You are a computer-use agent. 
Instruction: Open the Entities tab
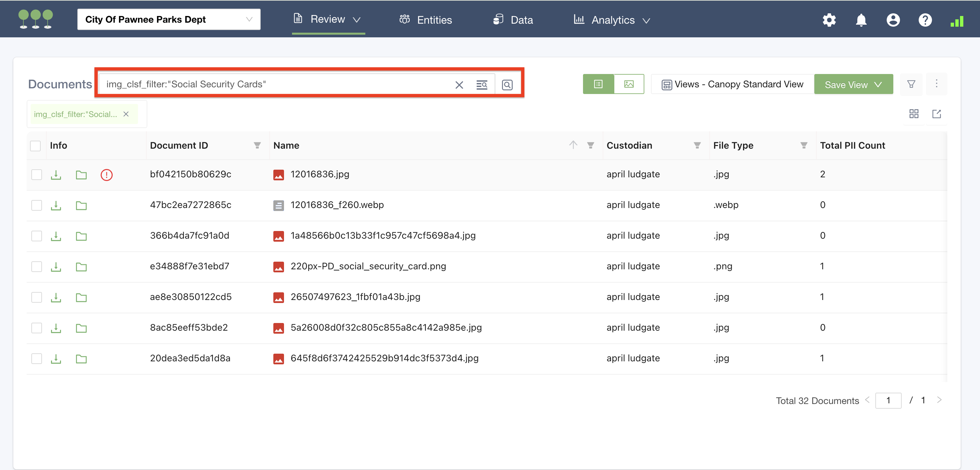(426, 20)
